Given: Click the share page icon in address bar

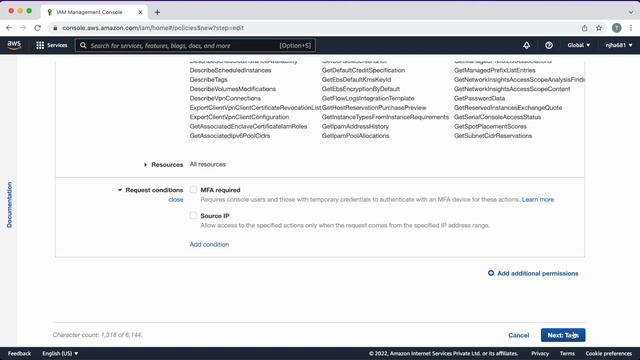Looking at the screenshot, I should point(584,28).
